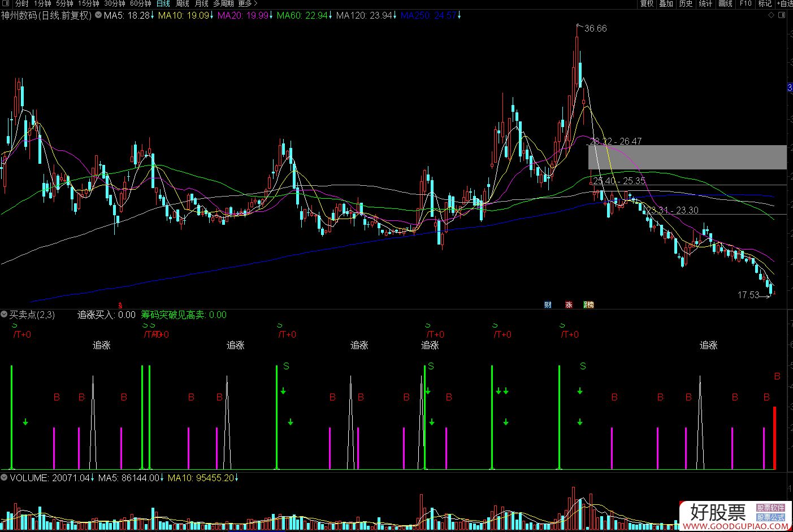Viewport: 793px width, 532px height.
Task: Click the 36.66 high price label
Action: click(596, 28)
